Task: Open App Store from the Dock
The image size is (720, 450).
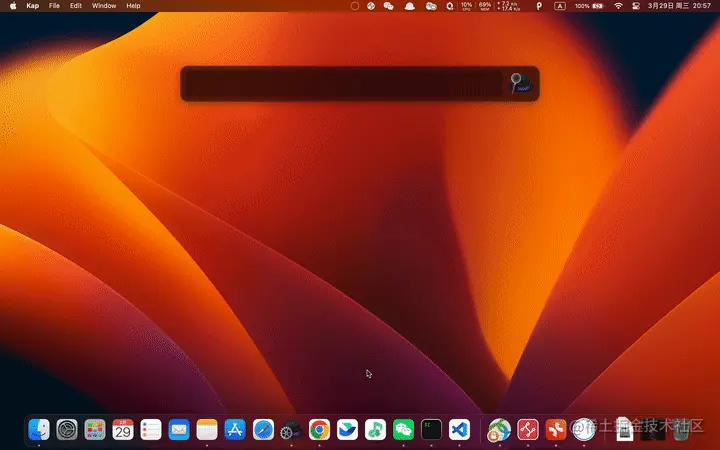Action: click(235, 430)
